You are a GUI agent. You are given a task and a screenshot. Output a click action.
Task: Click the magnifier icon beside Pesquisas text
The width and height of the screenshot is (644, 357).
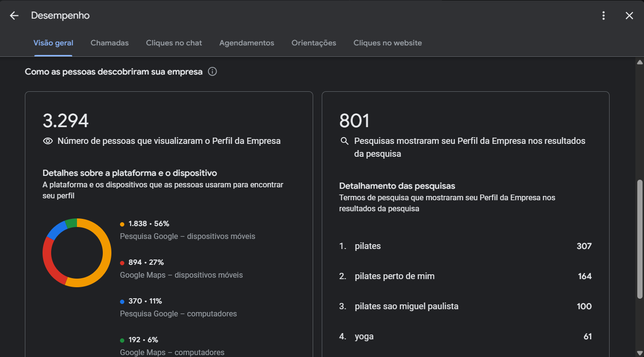pos(344,141)
